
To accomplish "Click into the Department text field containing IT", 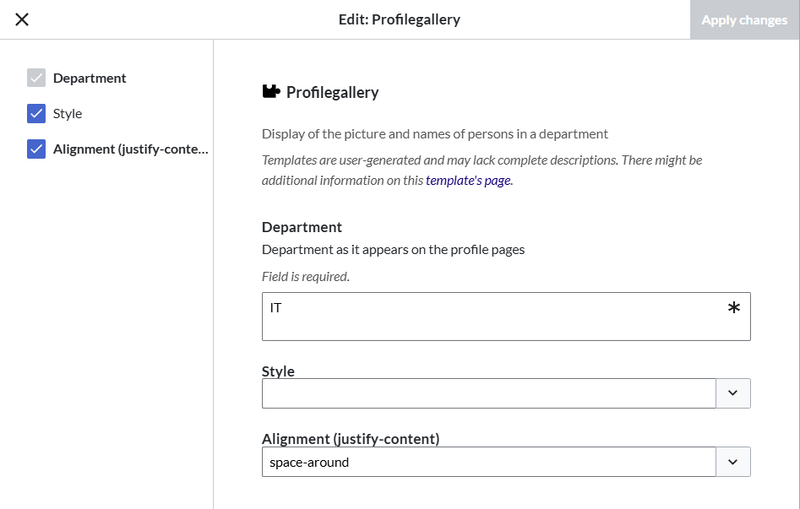I will coord(506,316).
